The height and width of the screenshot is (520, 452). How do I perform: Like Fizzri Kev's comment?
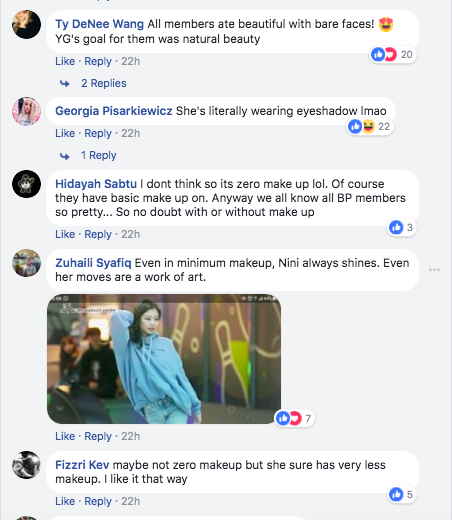[x=65, y=501]
